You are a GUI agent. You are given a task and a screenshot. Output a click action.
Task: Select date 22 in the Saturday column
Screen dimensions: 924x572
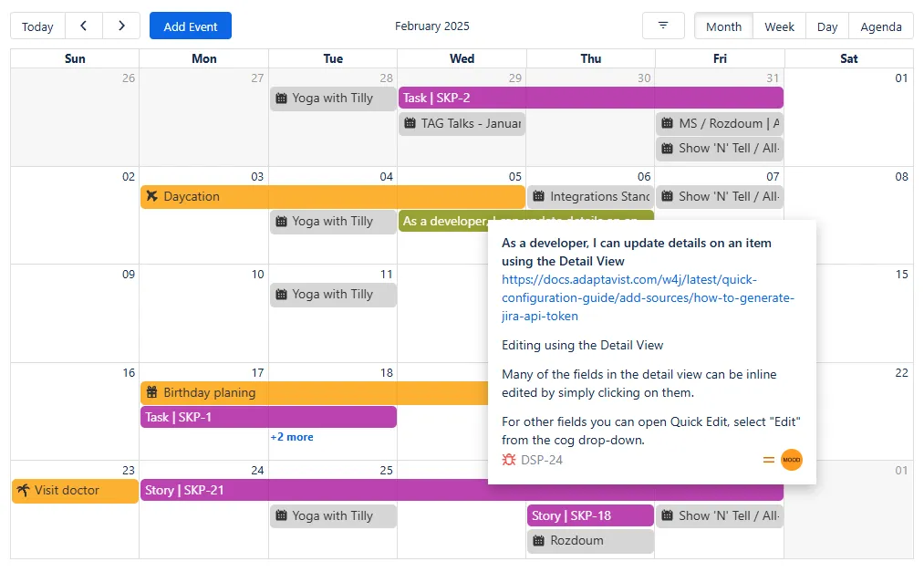[x=901, y=372]
